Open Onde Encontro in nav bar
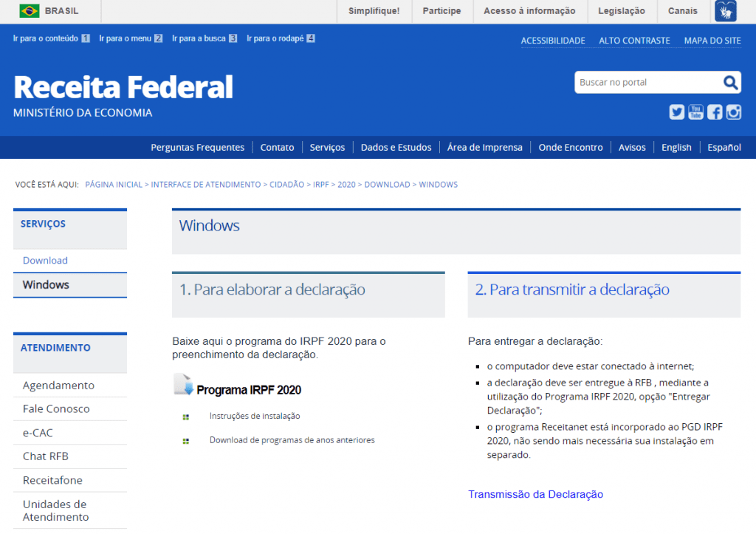The height and width of the screenshot is (534, 756). 571,148
